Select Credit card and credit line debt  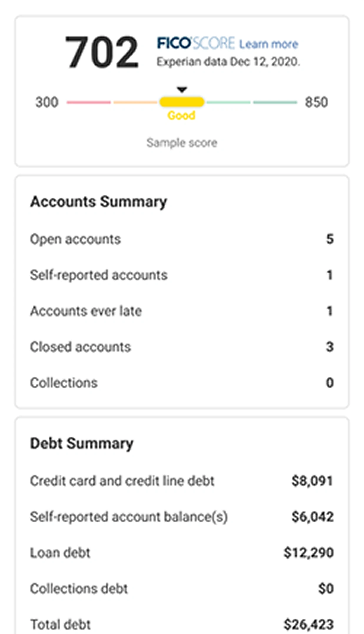122,481
